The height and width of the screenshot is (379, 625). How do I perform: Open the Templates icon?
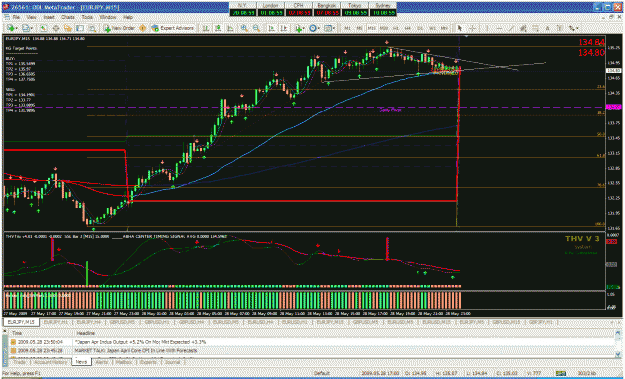328,28
